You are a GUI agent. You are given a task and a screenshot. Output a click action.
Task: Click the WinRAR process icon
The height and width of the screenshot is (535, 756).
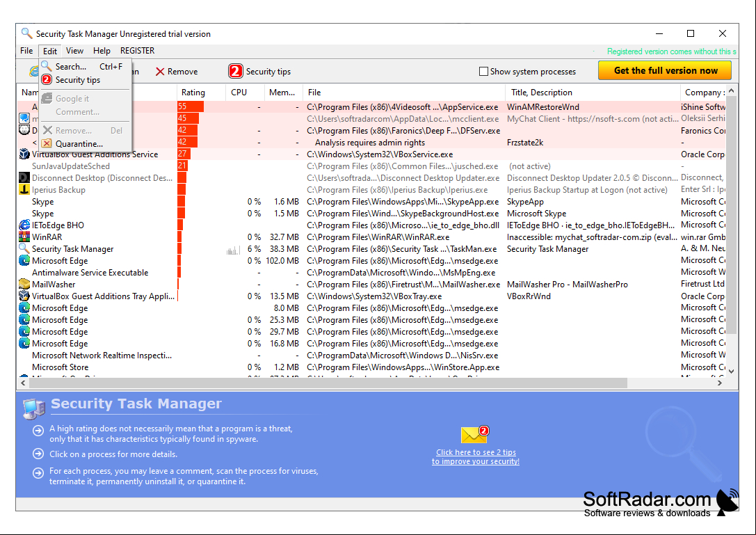24,237
